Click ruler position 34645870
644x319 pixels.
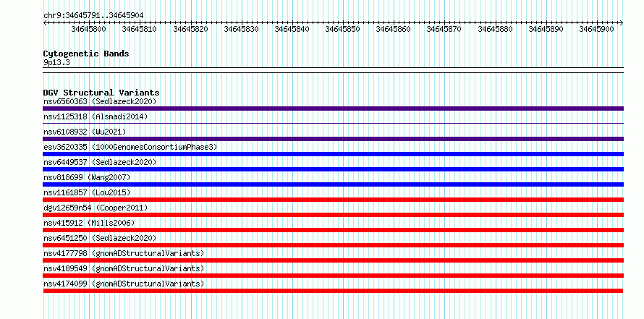pyautogui.click(x=444, y=29)
